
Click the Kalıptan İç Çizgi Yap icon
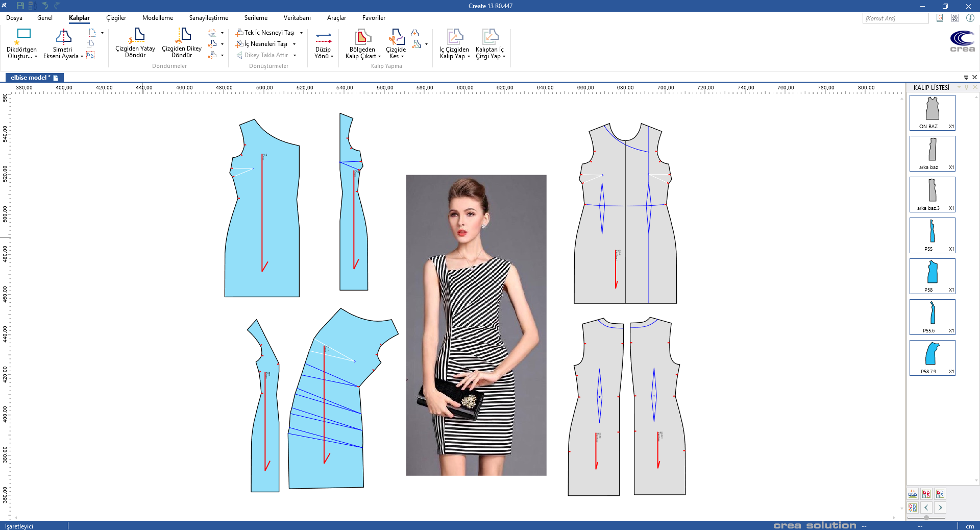(489, 36)
